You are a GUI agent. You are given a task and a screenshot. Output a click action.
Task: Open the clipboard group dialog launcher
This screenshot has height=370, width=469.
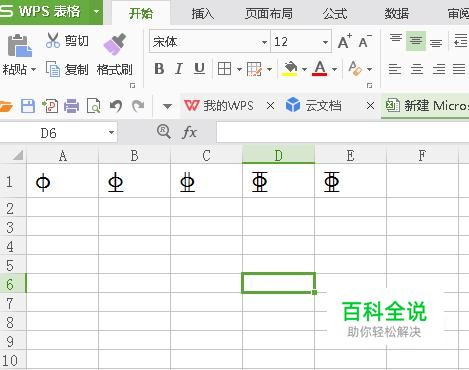click(132, 85)
